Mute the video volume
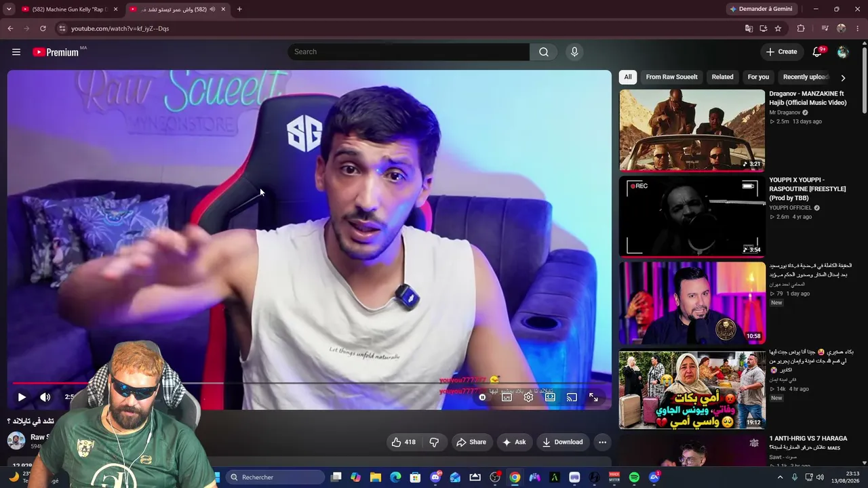The height and width of the screenshot is (488, 868). pos(45,397)
